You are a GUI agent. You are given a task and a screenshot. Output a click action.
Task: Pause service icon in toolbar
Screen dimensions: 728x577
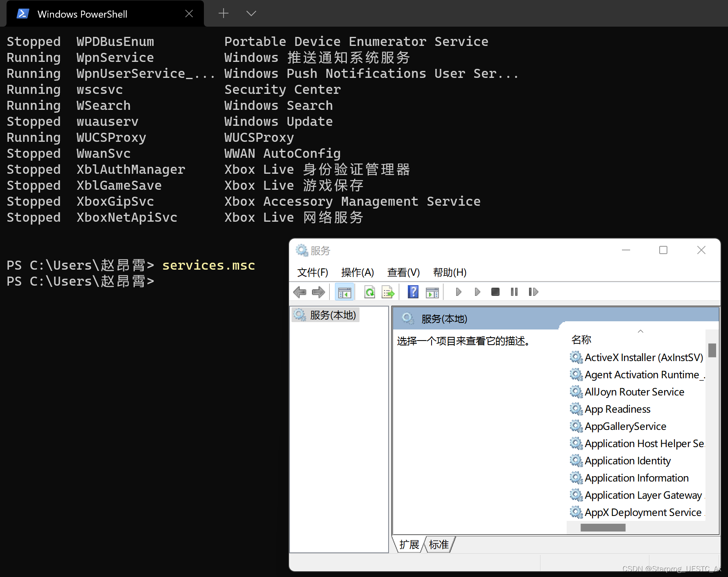coord(514,292)
